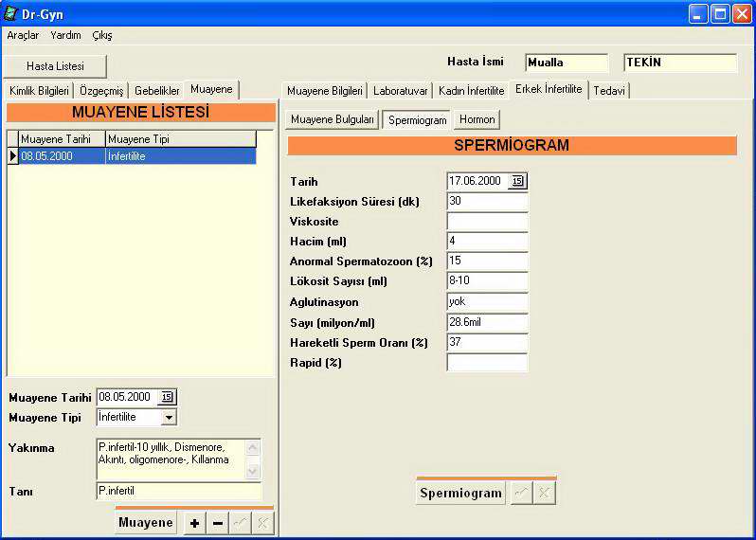756x540 pixels.
Task: Click the Dr-Gyn application icon in title bar
Action: [x=10, y=14]
